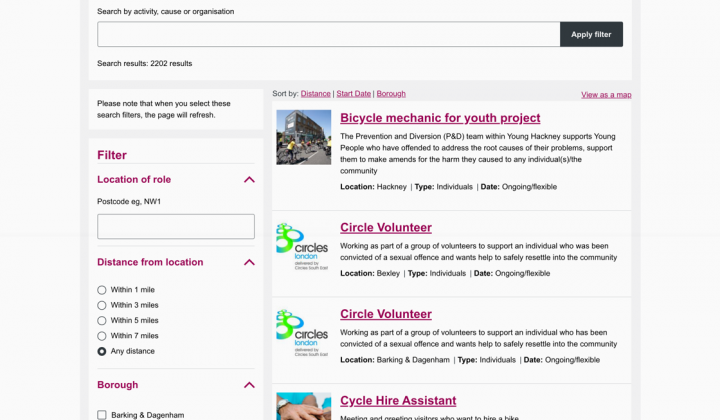Open View as a map link
The height and width of the screenshot is (420, 720).
[x=606, y=95]
